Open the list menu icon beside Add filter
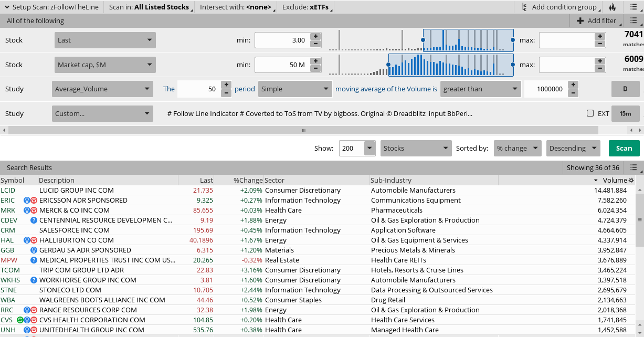 (634, 20)
